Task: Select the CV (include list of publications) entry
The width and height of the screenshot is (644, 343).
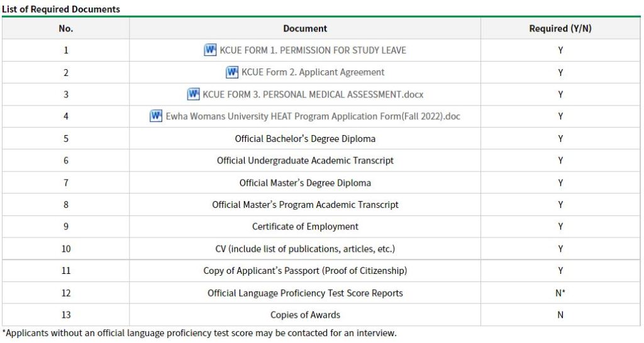Action: pos(305,249)
